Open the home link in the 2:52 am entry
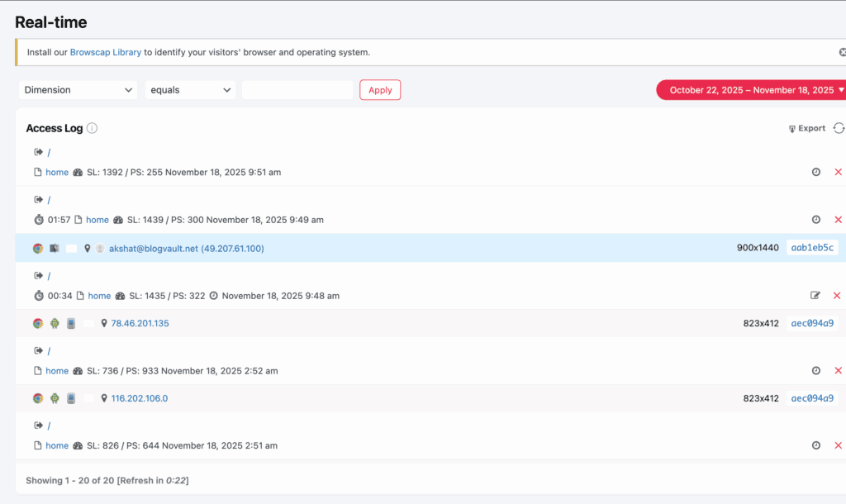 (57, 371)
